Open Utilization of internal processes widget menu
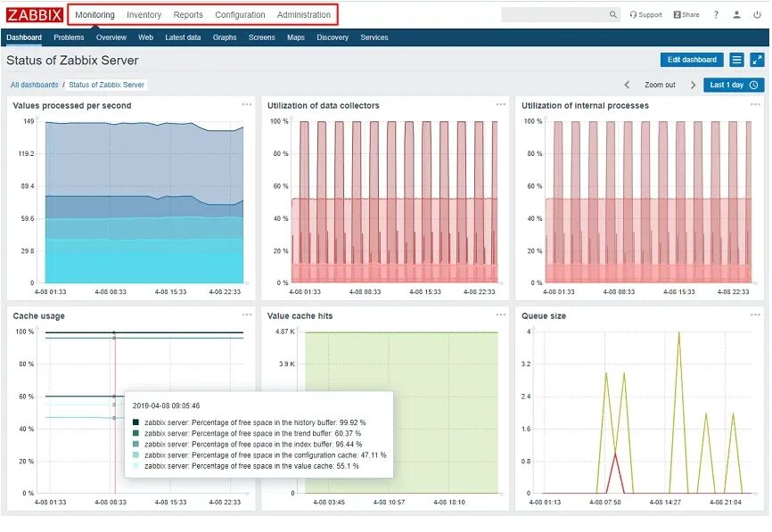 (755, 104)
